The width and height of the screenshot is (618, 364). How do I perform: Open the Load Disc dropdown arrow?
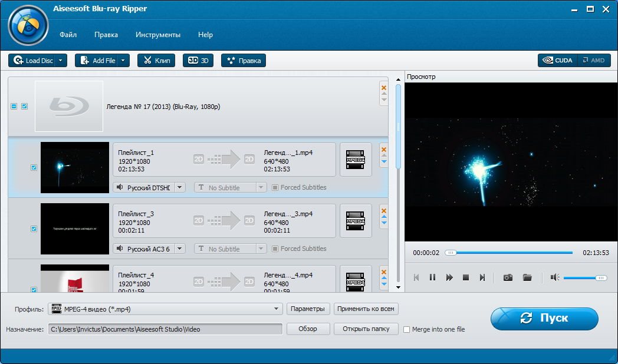[x=61, y=61]
